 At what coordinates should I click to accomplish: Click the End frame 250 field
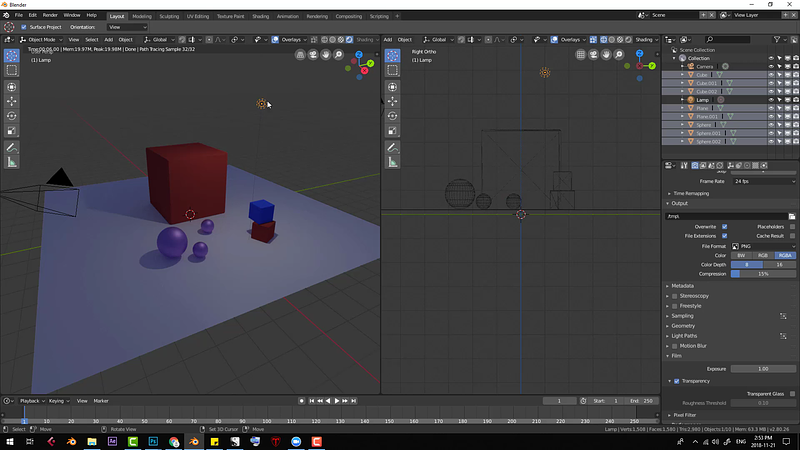[x=642, y=401]
